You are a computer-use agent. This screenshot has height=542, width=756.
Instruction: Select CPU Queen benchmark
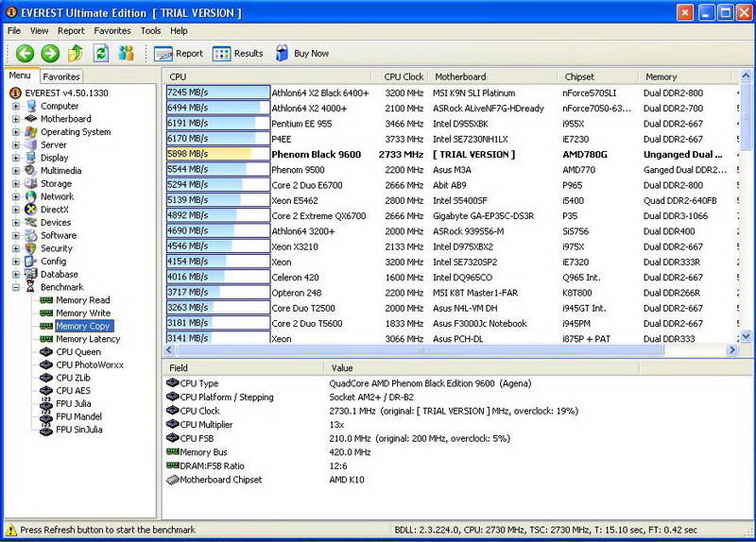(x=78, y=352)
